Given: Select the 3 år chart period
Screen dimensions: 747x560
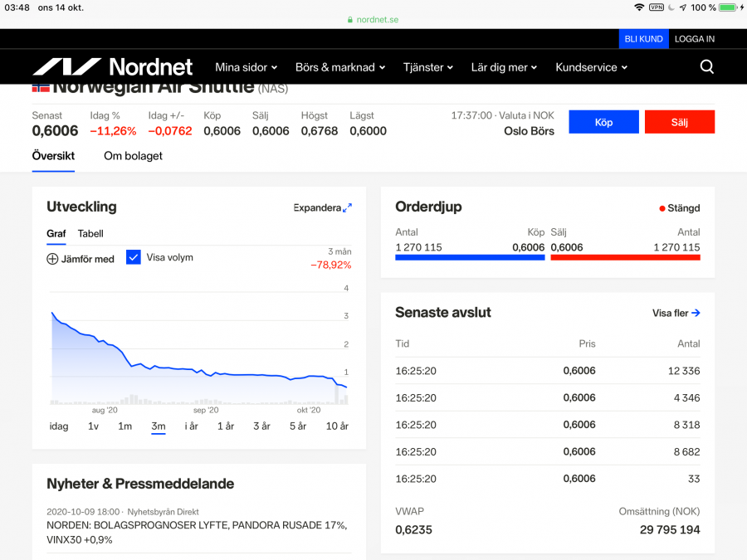Looking at the screenshot, I should (x=261, y=426).
